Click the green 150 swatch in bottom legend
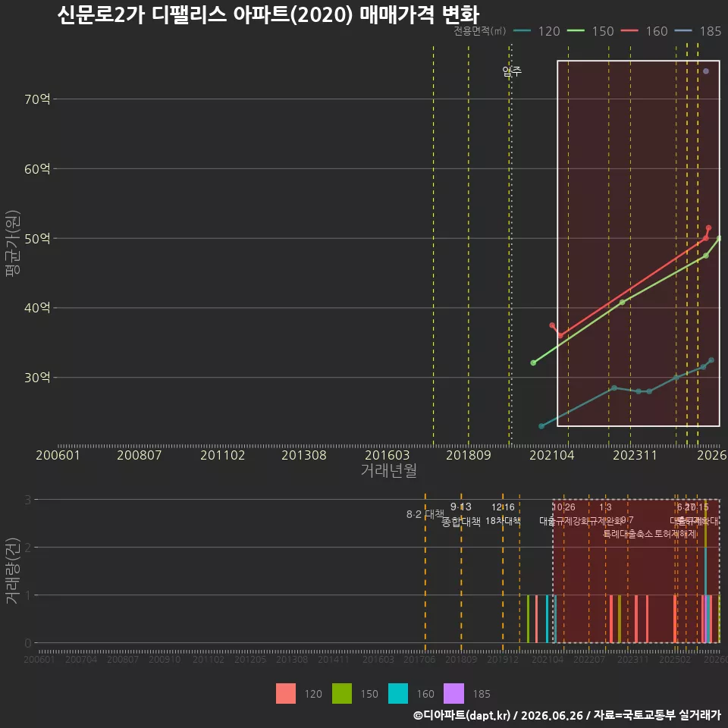 [342, 693]
